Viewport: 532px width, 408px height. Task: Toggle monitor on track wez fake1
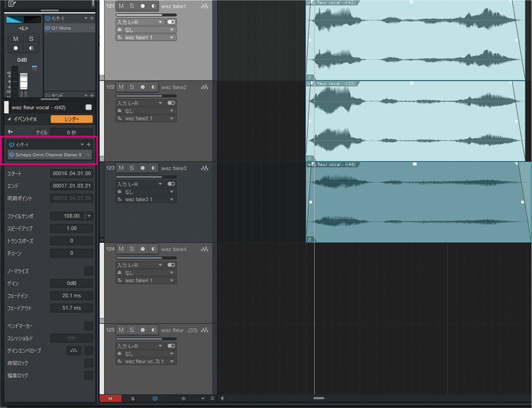tap(153, 6)
